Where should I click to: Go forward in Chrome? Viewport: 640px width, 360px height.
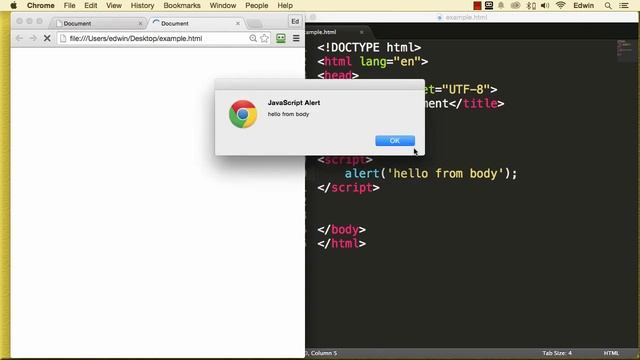pos(33,38)
